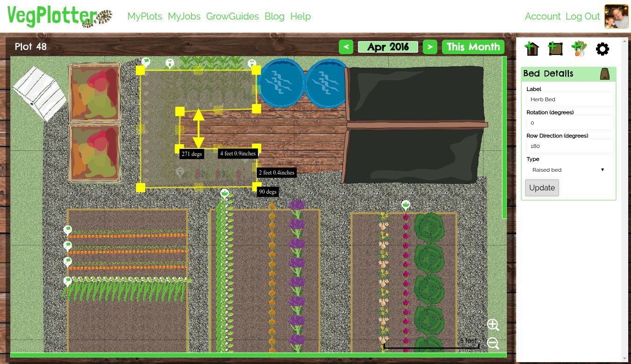Viewport: 631px width, 364px height.
Task: Navigate to the GrowGuides menu item
Action: [232, 16]
